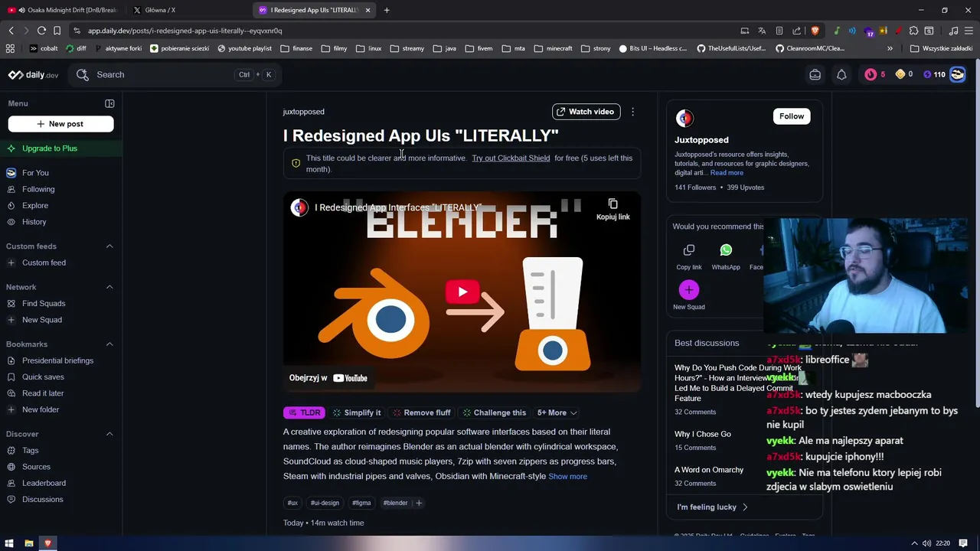Click the TLDR button

304,412
